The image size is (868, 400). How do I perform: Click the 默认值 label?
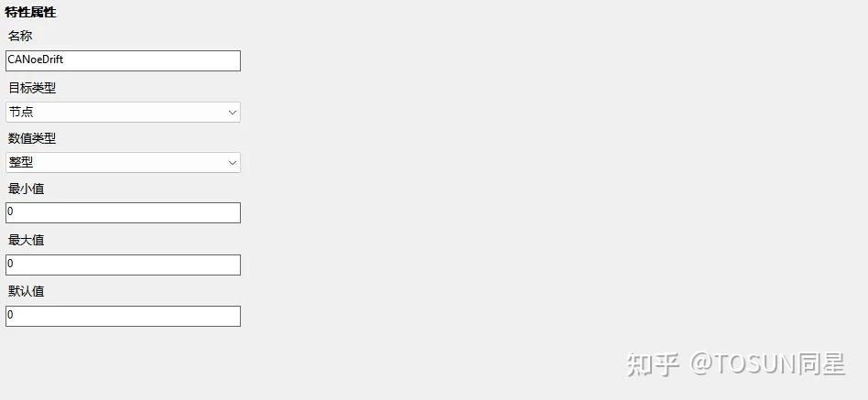click(x=26, y=291)
